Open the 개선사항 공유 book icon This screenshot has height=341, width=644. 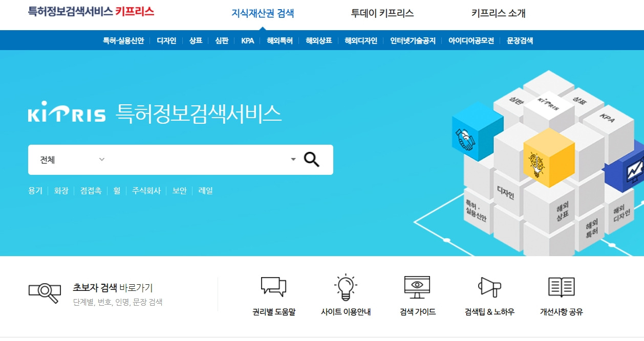coord(562,287)
